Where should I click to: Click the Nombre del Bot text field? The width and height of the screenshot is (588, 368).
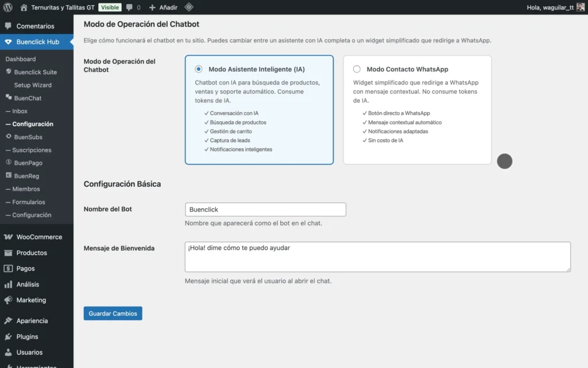click(x=265, y=209)
